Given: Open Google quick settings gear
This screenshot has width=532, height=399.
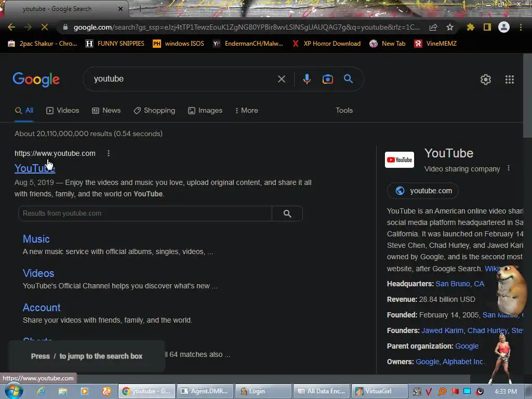Looking at the screenshot, I should [x=486, y=79].
